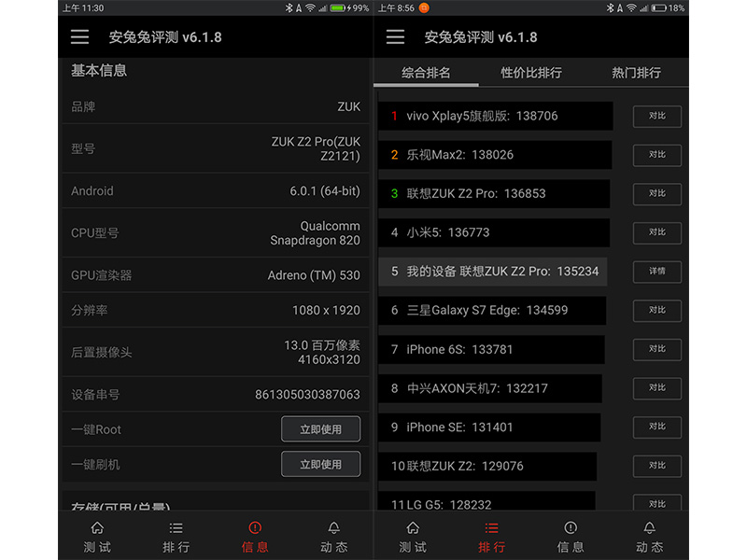Select ranking row 中兴AXON天机7: 132217
The height and width of the screenshot is (560, 747).
[x=490, y=388]
